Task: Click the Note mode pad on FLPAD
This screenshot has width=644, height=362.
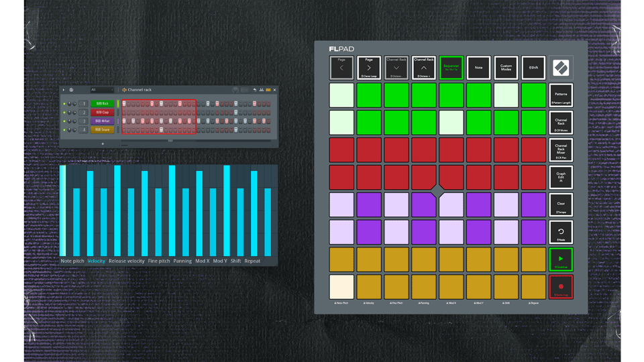Action: pyautogui.click(x=478, y=68)
